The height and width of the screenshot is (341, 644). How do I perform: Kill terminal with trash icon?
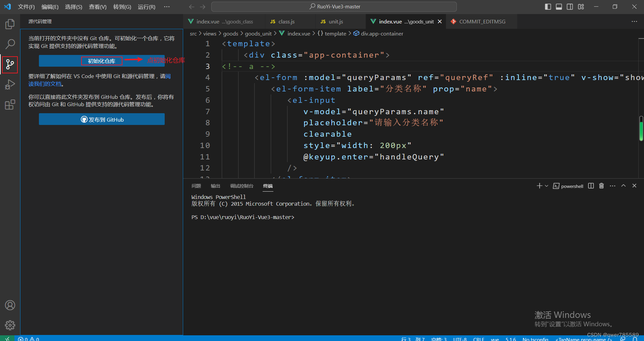click(601, 186)
